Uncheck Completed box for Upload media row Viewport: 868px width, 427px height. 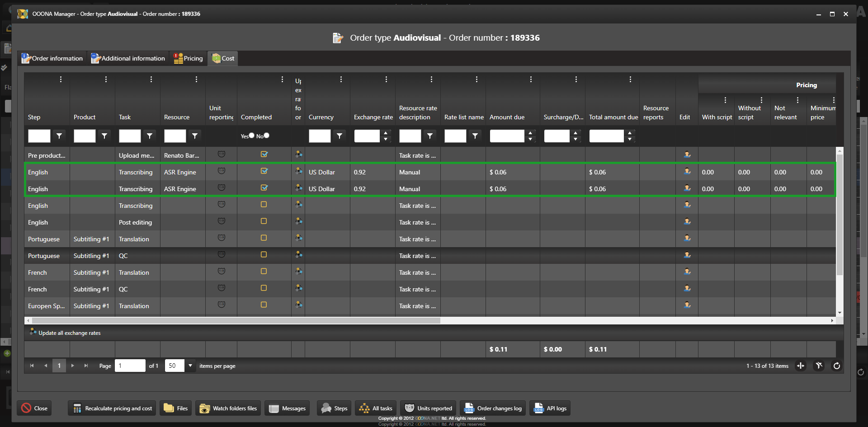click(x=264, y=155)
